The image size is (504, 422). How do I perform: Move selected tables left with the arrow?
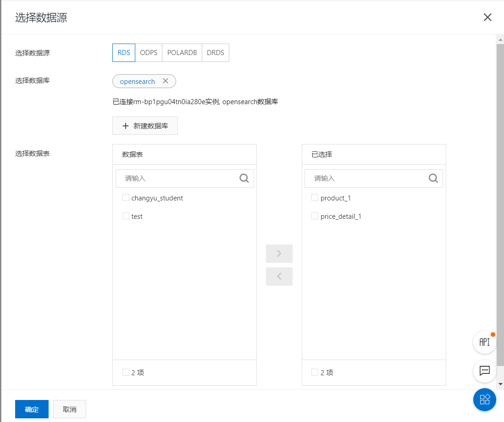(x=279, y=277)
